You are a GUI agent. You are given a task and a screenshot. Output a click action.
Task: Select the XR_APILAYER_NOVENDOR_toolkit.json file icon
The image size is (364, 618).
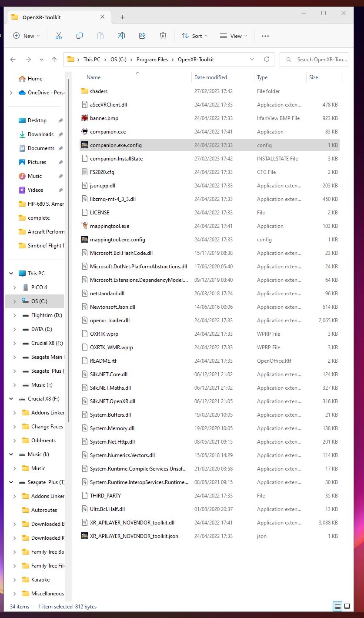(x=85, y=536)
